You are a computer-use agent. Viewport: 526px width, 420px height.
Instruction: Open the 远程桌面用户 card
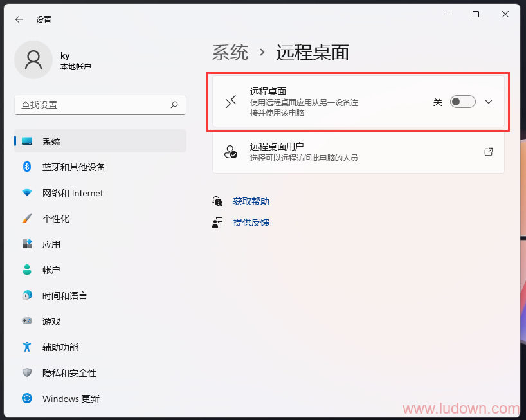358,152
